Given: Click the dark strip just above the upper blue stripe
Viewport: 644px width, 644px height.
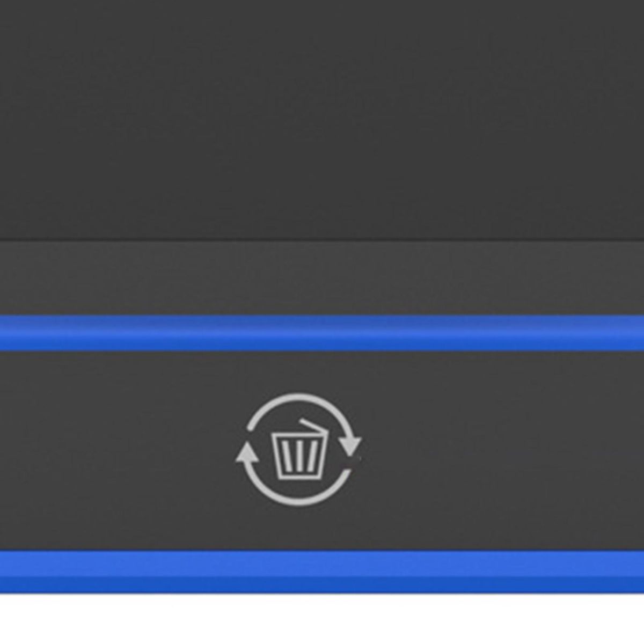Looking at the screenshot, I should (x=322, y=306).
